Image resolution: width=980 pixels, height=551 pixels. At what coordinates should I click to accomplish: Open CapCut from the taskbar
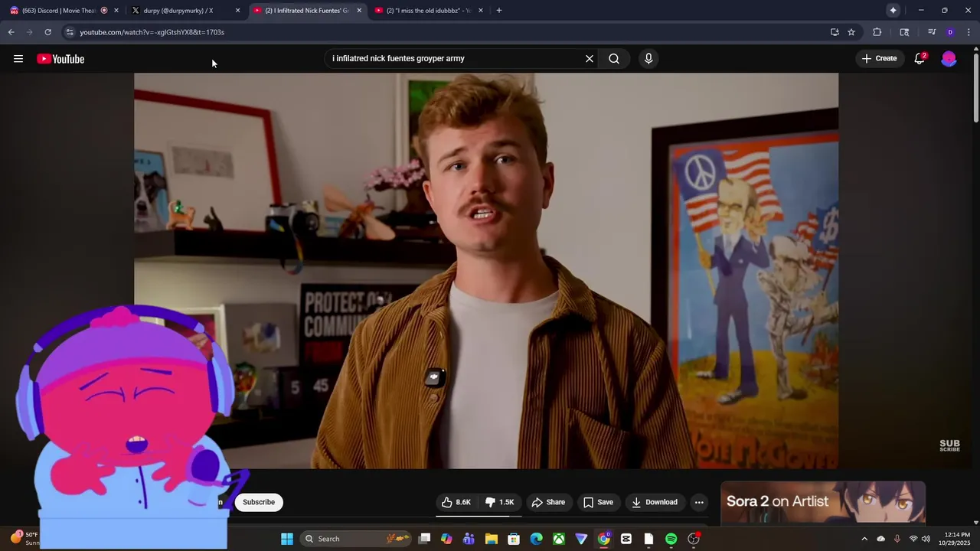click(626, 539)
